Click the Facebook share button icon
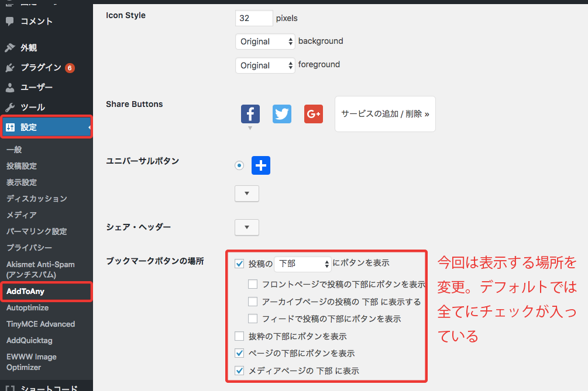 pos(250,114)
